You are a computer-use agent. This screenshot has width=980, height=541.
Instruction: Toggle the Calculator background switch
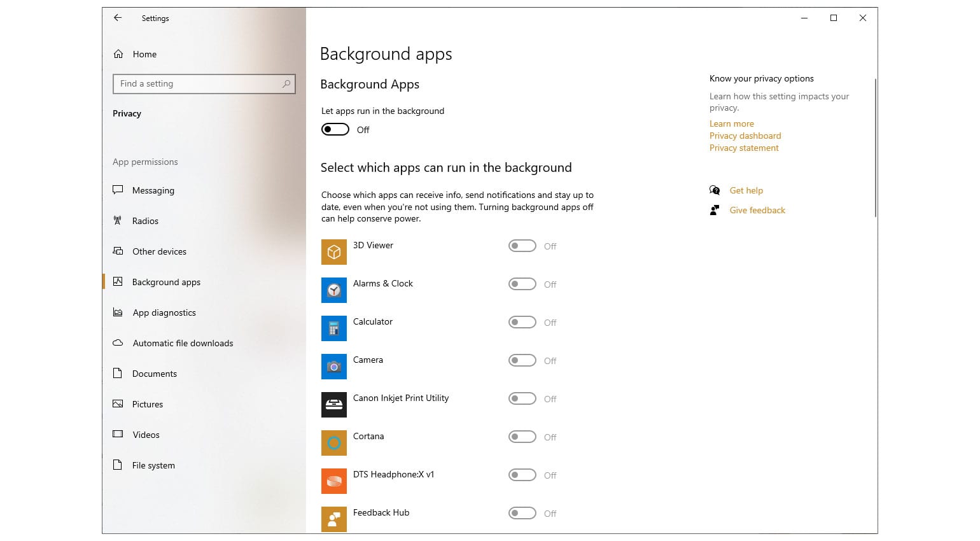[522, 322]
